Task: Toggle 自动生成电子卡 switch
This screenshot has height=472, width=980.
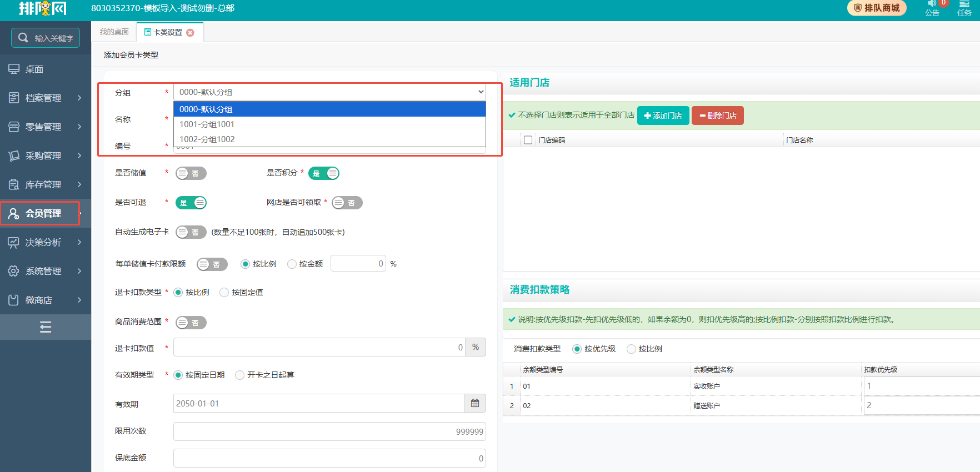Action: (191, 232)
